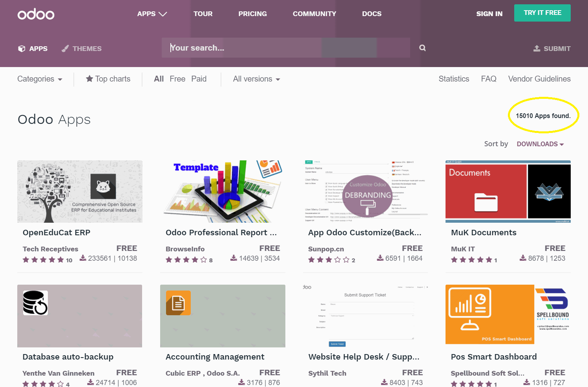588x387 pixels.
Task: Click the TRY IT FREE button
Action: click(542, 13)
